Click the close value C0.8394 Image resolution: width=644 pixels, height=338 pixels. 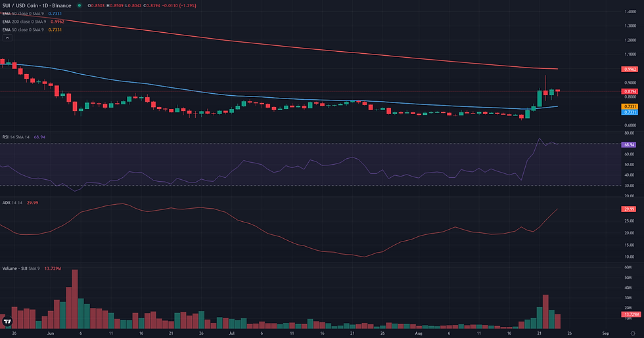click(x=152, y=6)
